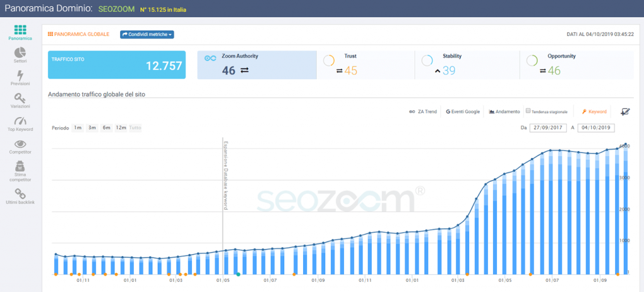Image resolution: width=644 pixels, height=292 pixels.
Task: Click the Opportunity value 46
Action: (x=554, y=71)
